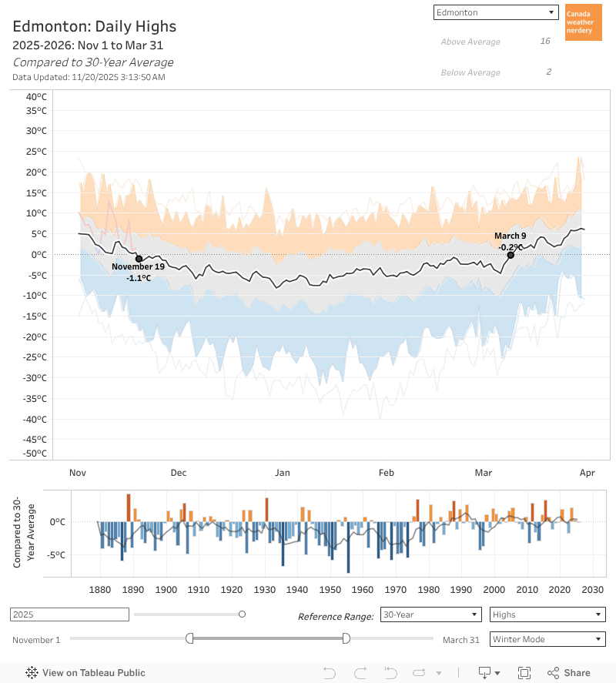Expand the 30-Year reference range dropdown

[431, 614]
